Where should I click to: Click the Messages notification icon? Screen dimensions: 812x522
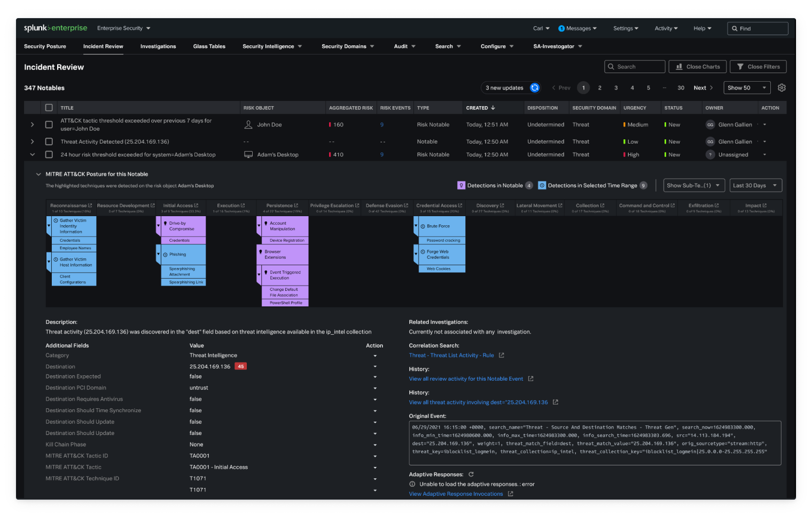(x=560, y=28)
